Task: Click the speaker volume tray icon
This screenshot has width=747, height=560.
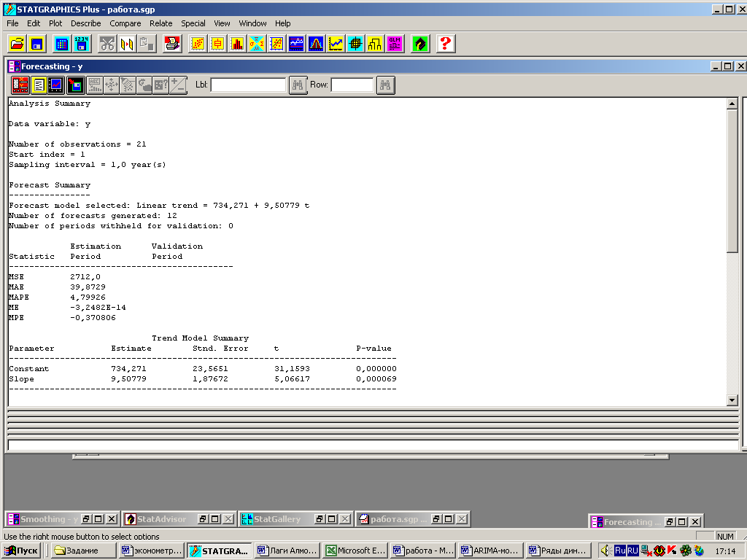Action: (605, 551)
